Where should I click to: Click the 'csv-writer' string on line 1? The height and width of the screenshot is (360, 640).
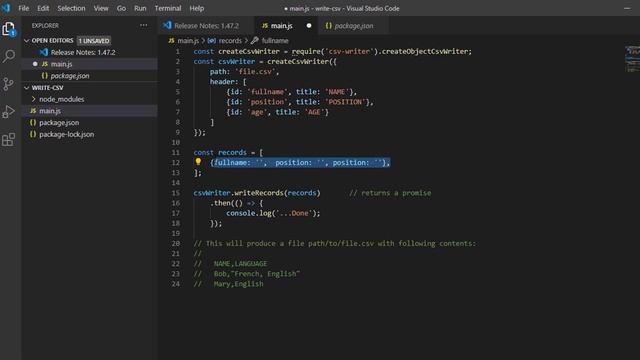(349, 51)
